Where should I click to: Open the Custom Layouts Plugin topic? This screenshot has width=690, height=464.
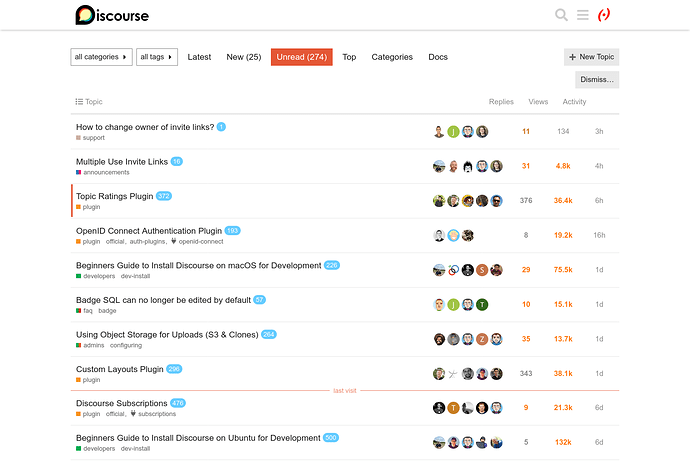119,369
